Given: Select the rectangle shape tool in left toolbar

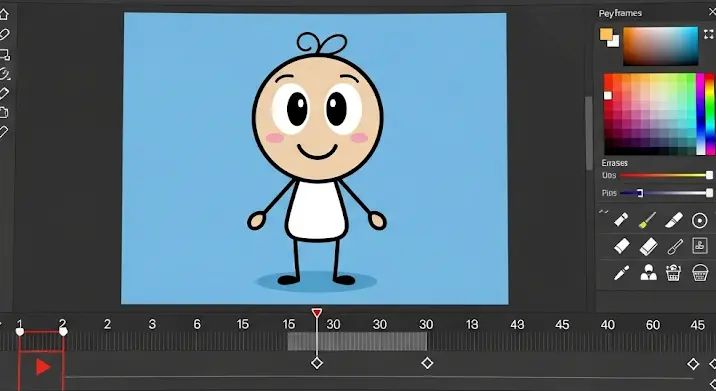Looking at the screenshot, I should coord(4,55).
